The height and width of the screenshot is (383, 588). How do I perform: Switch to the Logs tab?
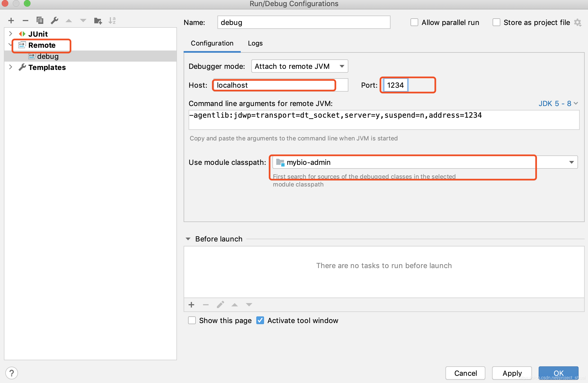(255, 43)
